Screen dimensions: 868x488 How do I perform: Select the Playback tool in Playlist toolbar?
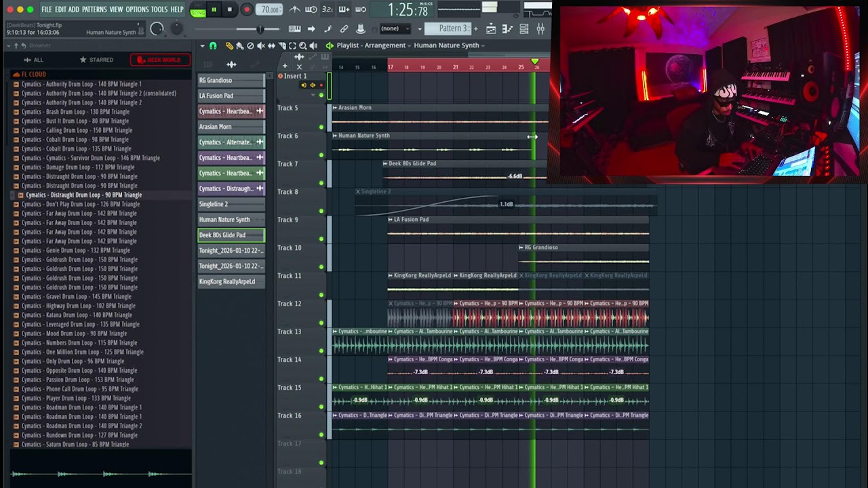[313, 45]
